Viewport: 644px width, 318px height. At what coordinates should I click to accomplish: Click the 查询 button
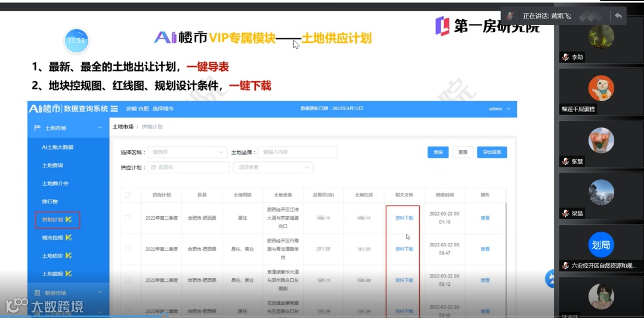[x=438, y=152]
